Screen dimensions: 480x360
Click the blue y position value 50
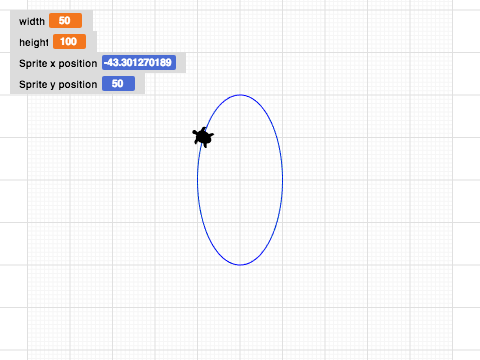(x=118, y=84)
